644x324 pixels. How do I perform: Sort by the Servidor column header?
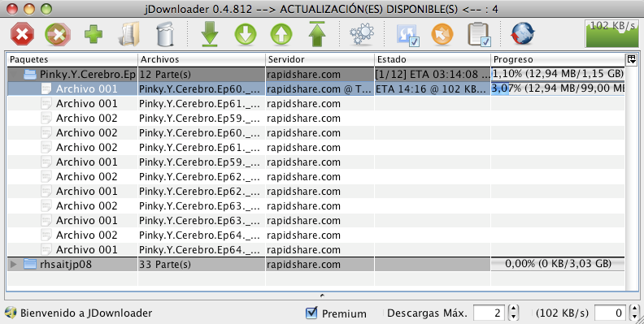(x=320, y=59)
